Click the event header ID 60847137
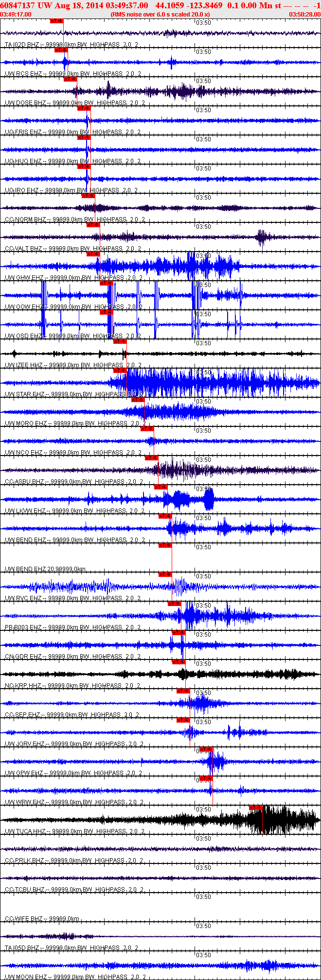 tap(18, 5)
